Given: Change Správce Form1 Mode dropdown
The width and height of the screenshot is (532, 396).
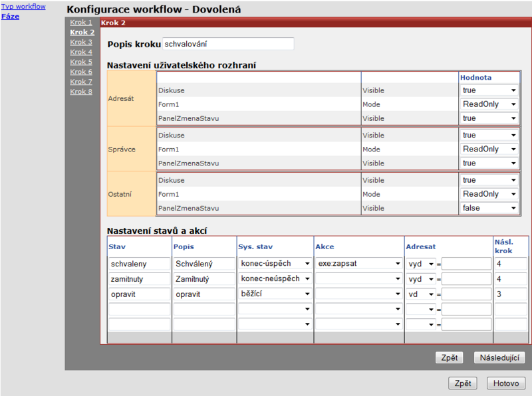Looking at the screenshot, I should 489,149.
